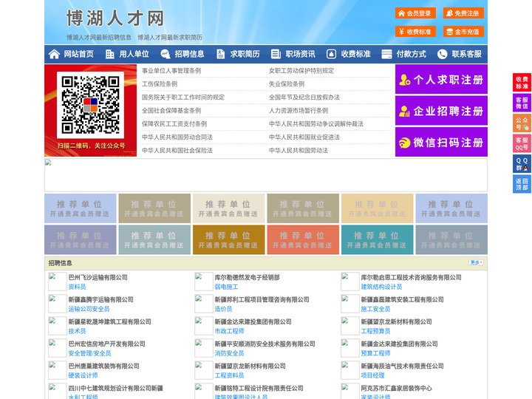Open the 预算工程师 job link
This screenshot has height=399, width=532.
(x=375, y=353)
